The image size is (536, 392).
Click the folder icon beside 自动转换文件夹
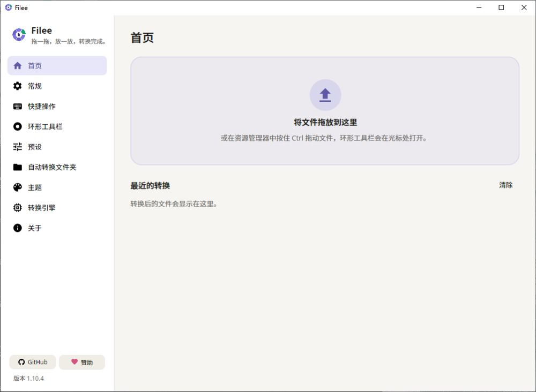18,167
